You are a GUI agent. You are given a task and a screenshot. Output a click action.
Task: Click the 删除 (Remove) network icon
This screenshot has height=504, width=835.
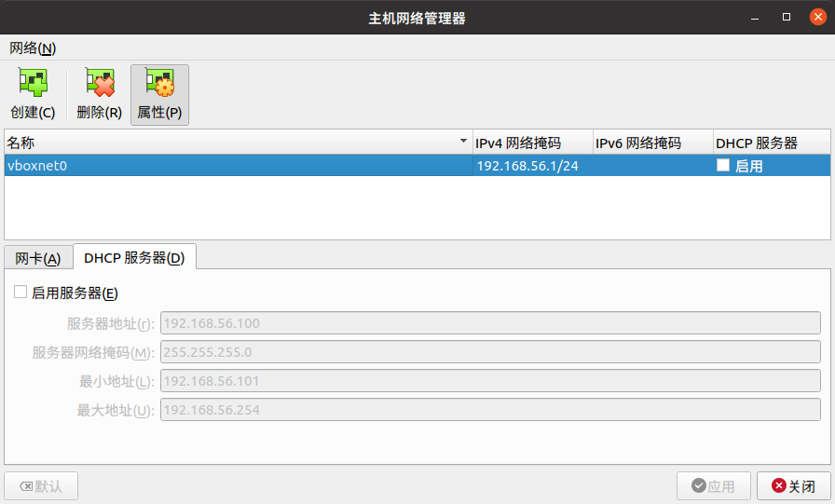click(99, 86)
